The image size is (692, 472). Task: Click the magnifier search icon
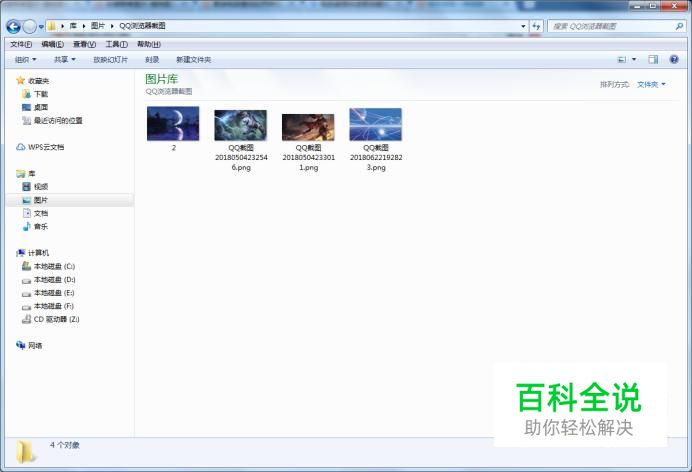point(679,26)
